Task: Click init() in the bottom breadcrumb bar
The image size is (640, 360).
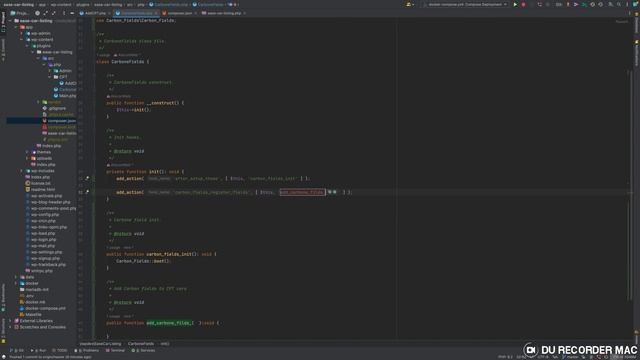Action: tap(164, 344)
